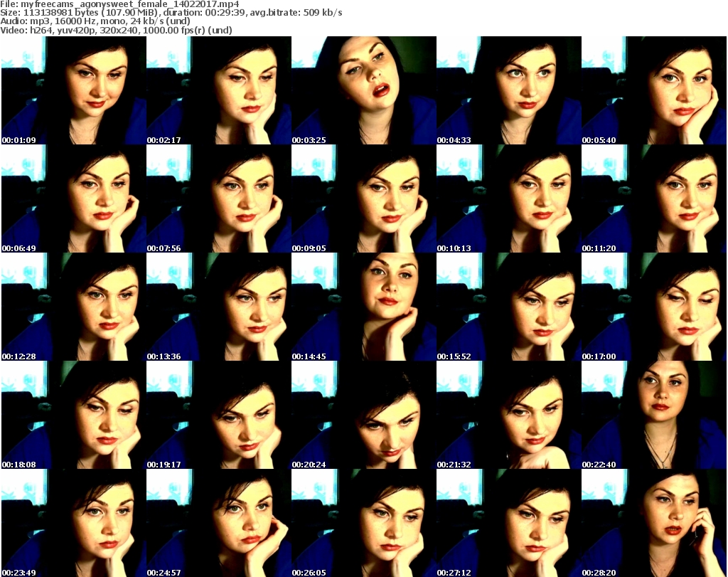Click the 00:17:00 thumbnail
728x577 pixels.
[x=654, y=307]
